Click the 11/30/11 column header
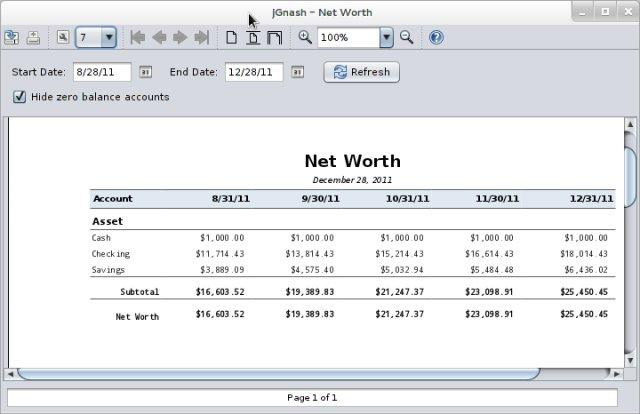640x414 pixels. point(497,199)
